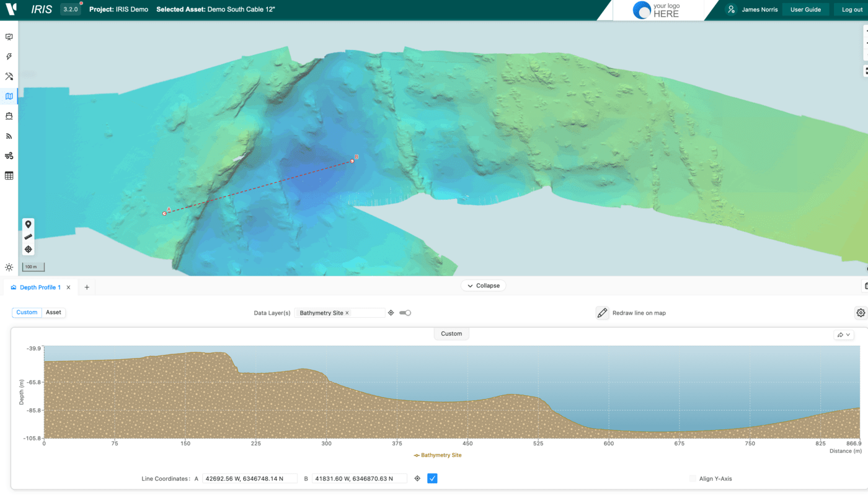The width and height of the screenshot is (868, 498).
Task: Click the Log out button
Action: (852, 9)
